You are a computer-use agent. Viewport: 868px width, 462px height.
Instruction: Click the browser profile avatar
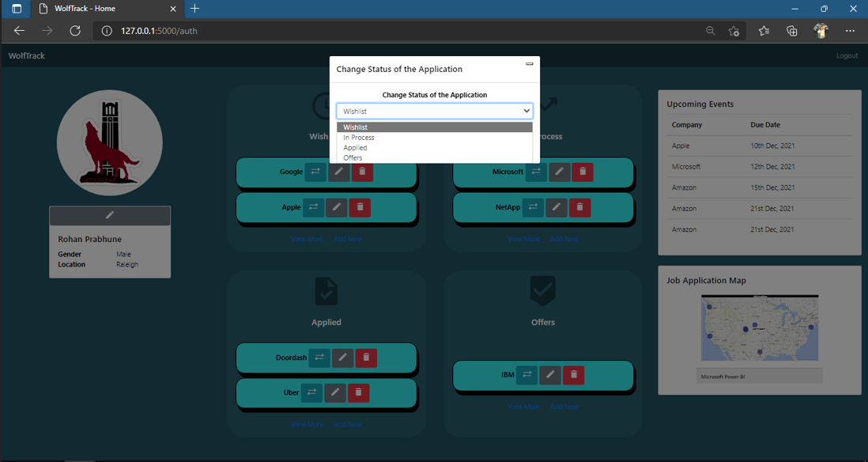[821, 31]
